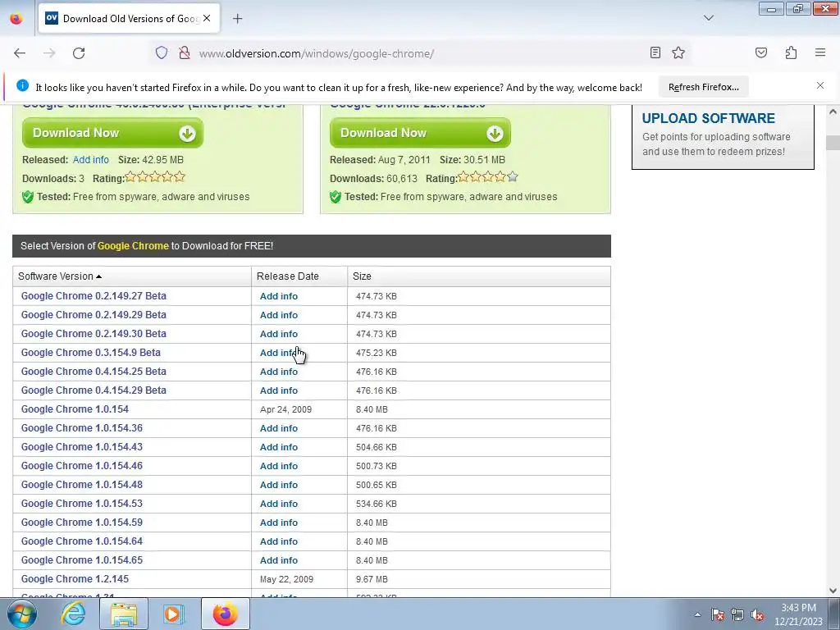Save page to Pocket

[761, 52]
